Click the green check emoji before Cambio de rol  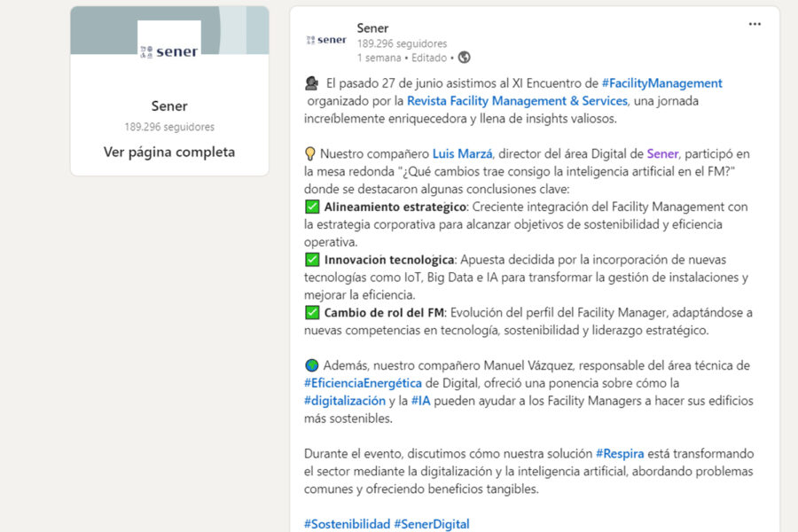point(312,313)
